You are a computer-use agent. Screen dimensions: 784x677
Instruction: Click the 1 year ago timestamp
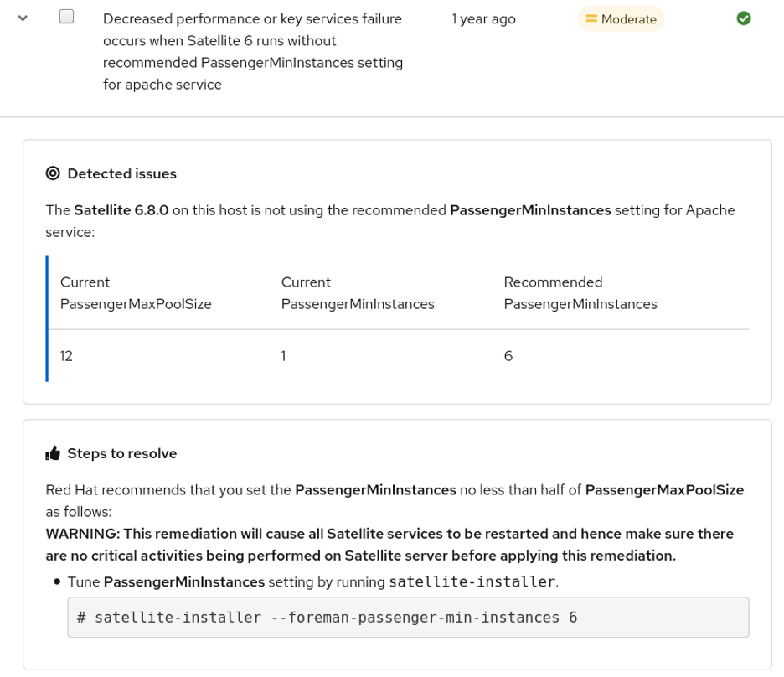pyautogui.click(x=483, y=18)
